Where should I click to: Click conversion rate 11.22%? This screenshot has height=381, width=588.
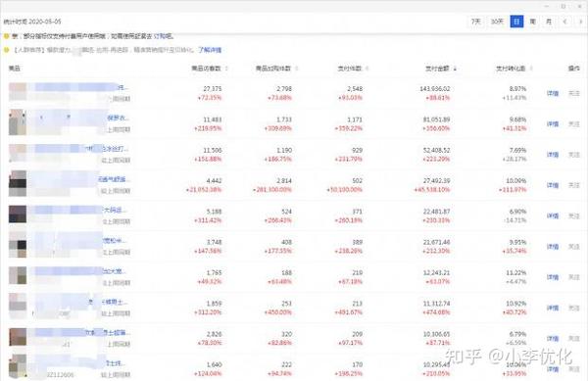point(516,272)
